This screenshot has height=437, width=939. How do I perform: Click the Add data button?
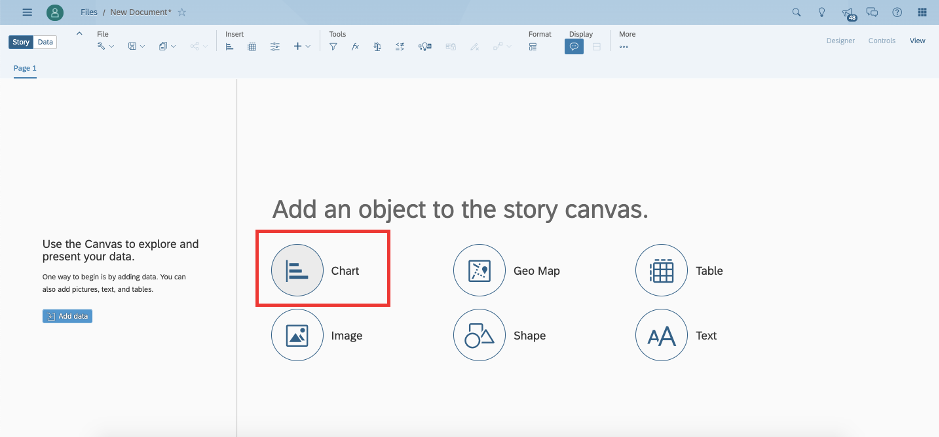pyautogui.click(x=67, y=316)
